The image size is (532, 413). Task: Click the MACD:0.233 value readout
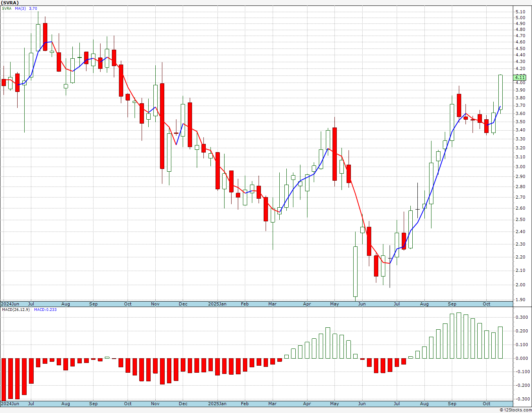tap(45, 310)
